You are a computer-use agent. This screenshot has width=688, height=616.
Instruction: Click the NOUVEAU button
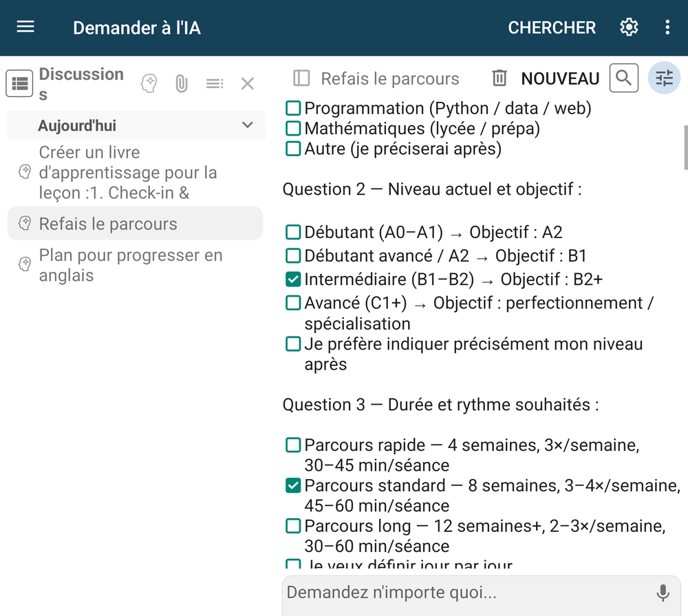[560, 78]
